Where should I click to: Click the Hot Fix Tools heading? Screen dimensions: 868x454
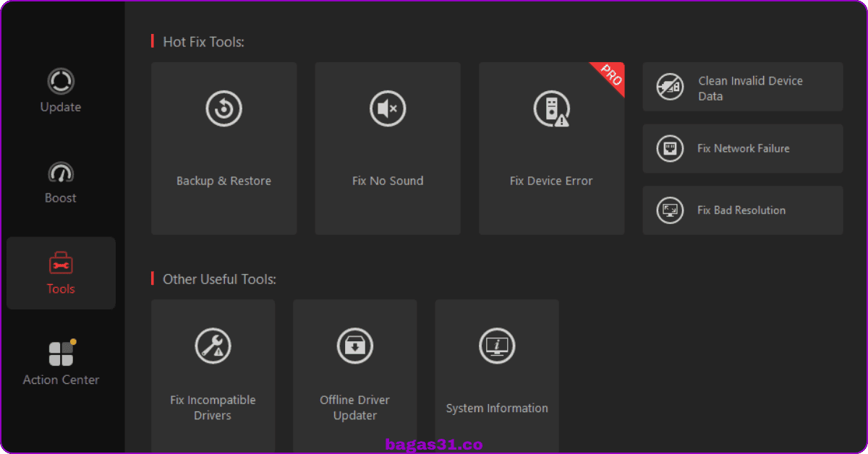[x=203, y=42]
